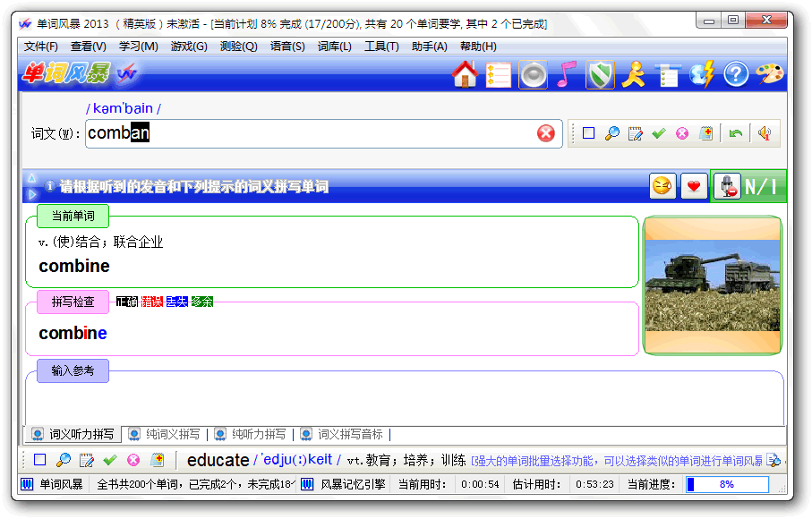Open the pink music note feature

[x=566, y=75]
